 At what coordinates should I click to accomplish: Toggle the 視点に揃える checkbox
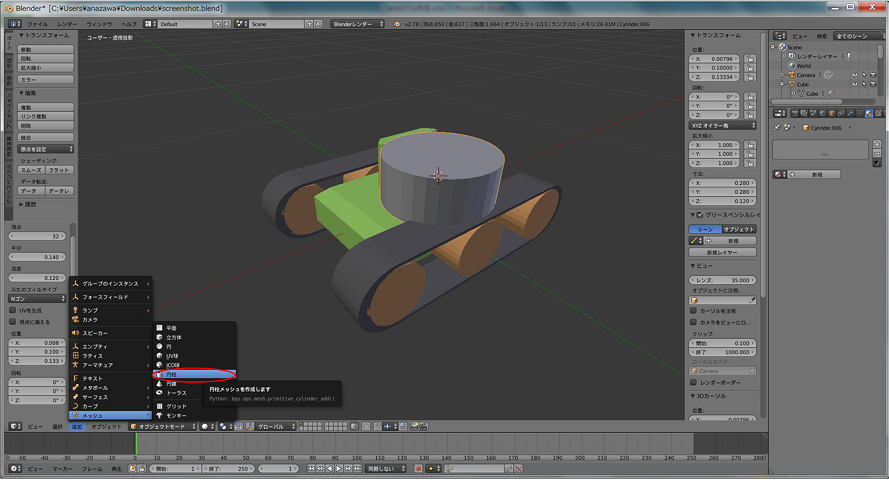click(12, 322)
